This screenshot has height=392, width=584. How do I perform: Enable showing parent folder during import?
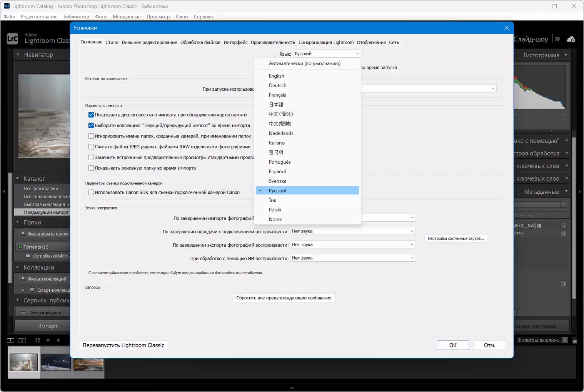pos(91,168)
